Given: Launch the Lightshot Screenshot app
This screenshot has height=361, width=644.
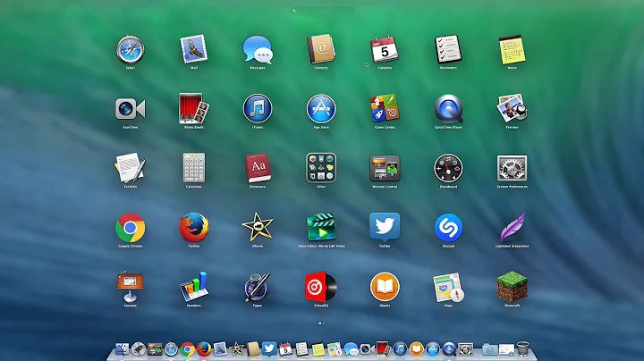Looking at the screenshot, I should click(513, 228).
